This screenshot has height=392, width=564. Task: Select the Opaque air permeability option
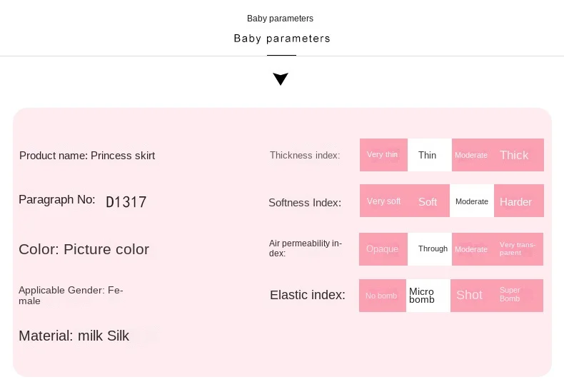coord(383,249)
